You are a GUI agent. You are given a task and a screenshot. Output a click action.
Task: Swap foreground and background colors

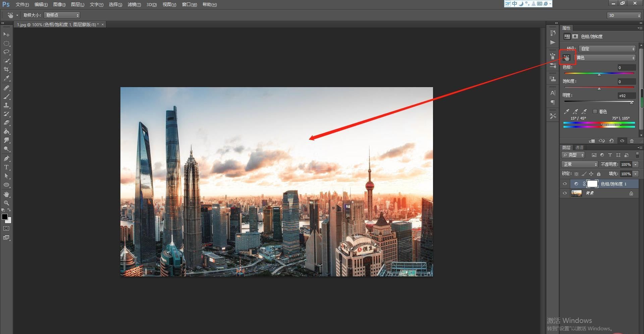(9, 210)
